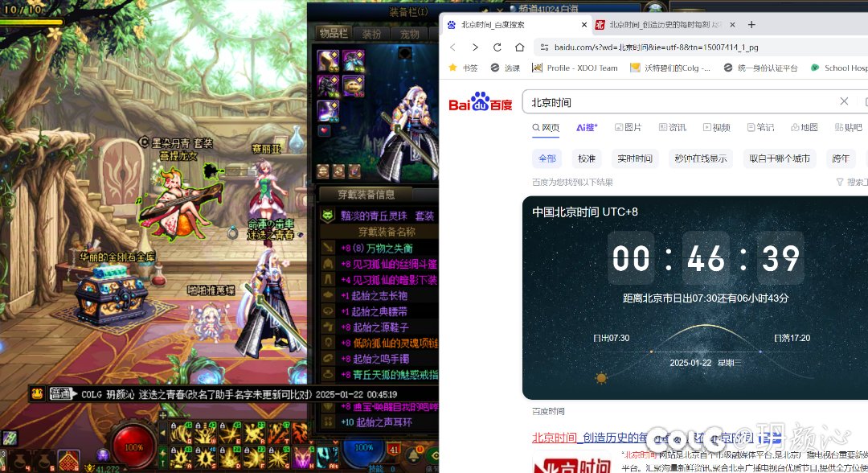Open the 装扮 tab in game inventory
This screenshot has width=868, height=473.
tap(371, 33)
